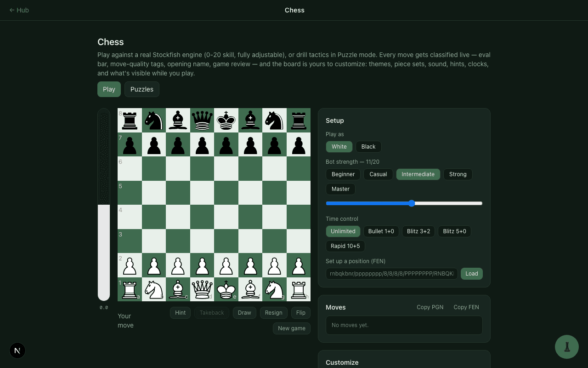Select the white pawn on h2
This screenshot has width=588, height=368.
(x=299, y=265)
